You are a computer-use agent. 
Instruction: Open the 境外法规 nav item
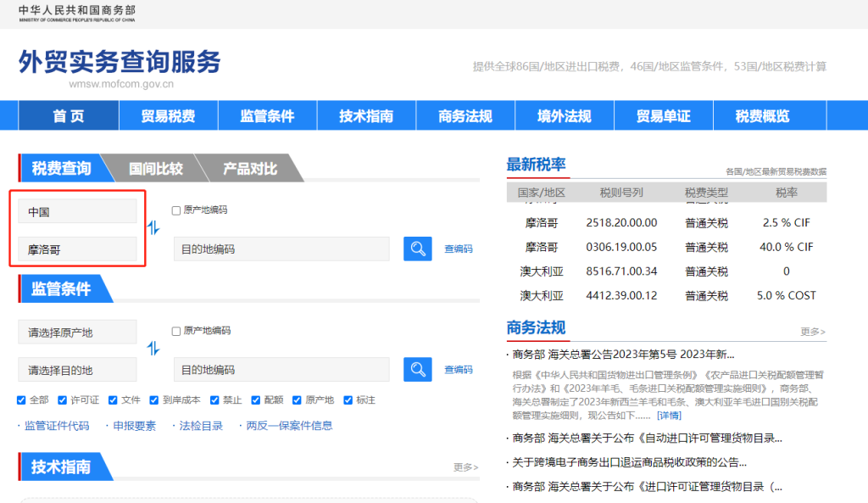point(565,115)
